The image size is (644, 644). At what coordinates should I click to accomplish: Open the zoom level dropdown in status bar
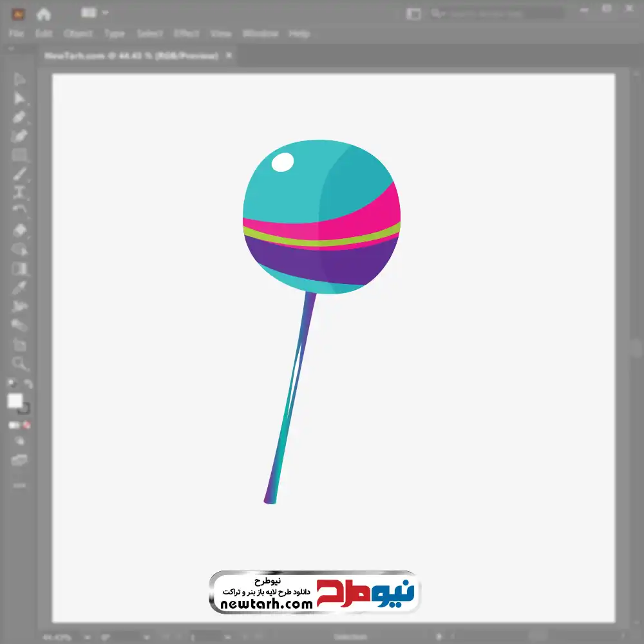click(88, 637)
